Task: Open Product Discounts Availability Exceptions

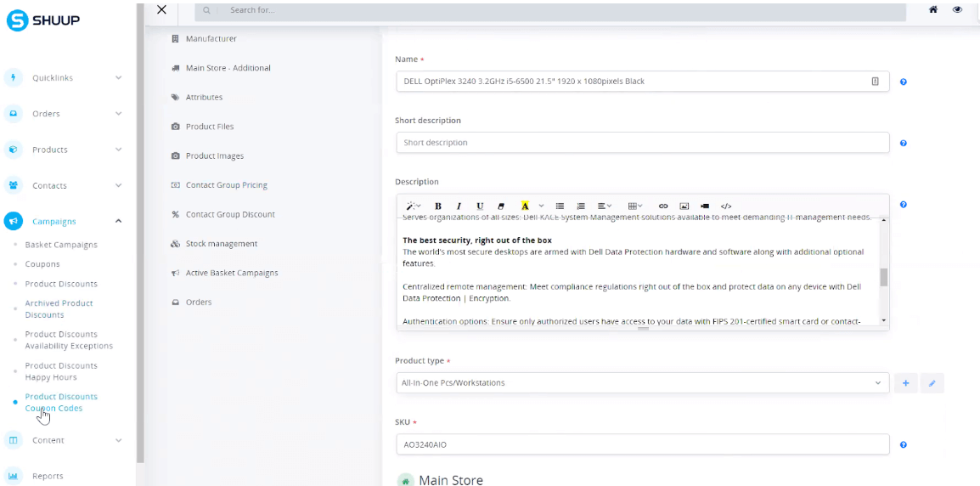Action: [69, 340]
